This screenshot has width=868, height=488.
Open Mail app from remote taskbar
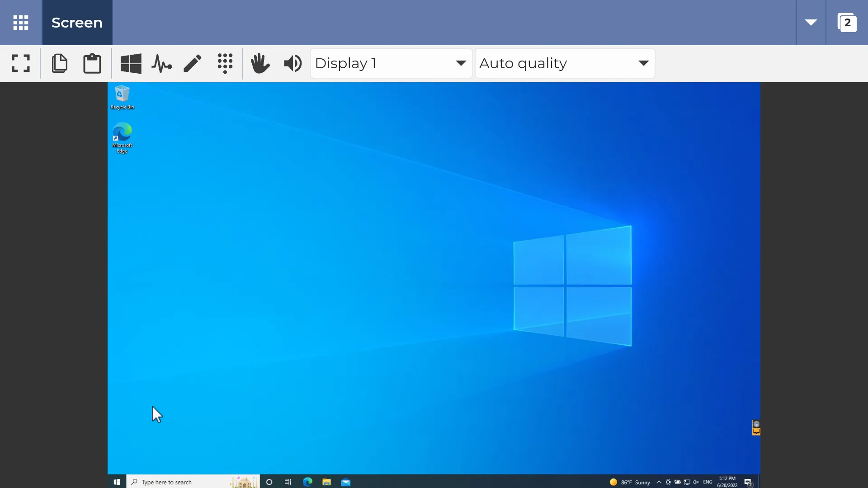point(346,482)
